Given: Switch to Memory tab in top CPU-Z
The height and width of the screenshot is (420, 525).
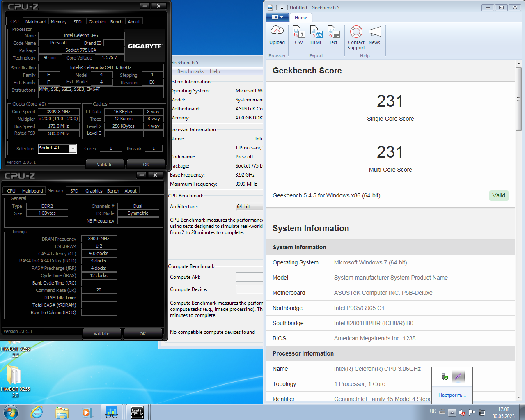Looking at the screenshot, I should coord(59,22).
